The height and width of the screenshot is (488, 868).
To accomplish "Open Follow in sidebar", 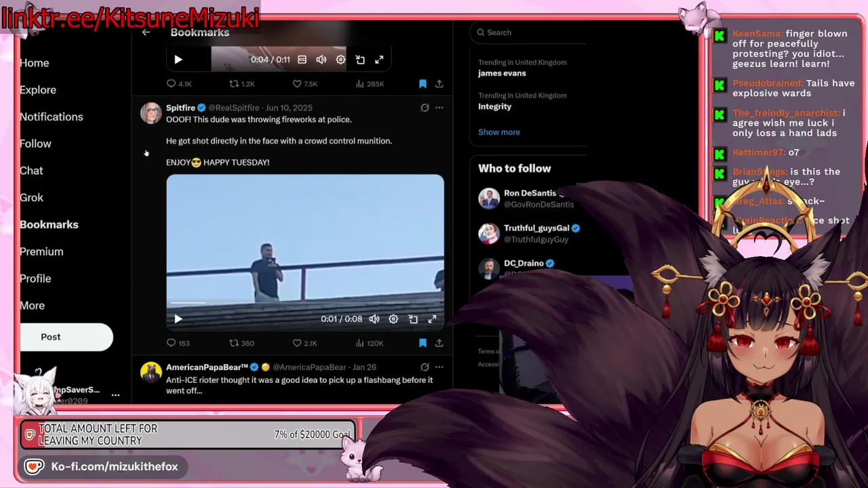I will 35,144.
